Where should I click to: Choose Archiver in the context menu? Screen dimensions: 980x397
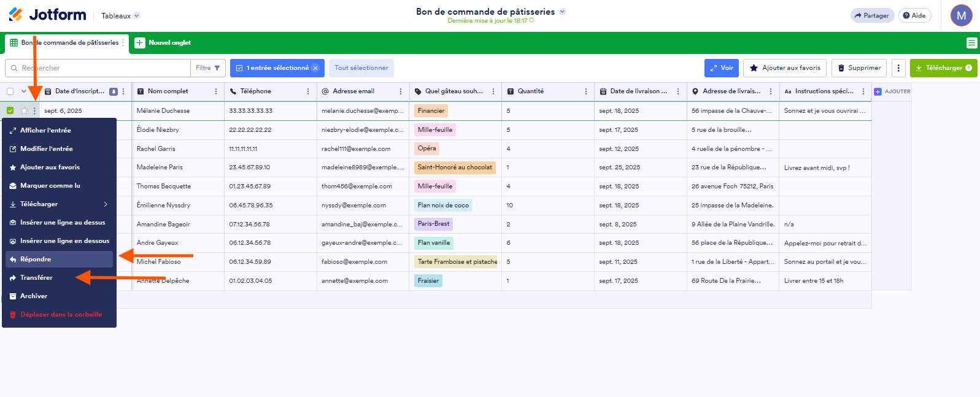[59, 296]
